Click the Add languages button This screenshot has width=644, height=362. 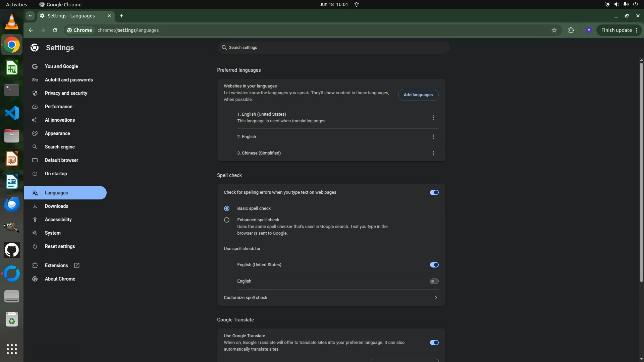pyautogui.click(x=418, y=95)
